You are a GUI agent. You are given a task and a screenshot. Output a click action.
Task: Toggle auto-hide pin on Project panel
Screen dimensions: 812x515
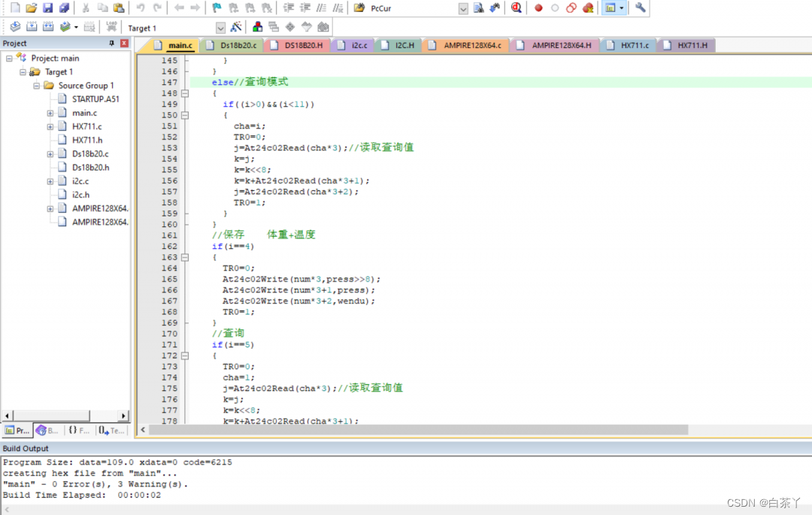(112, 44)
